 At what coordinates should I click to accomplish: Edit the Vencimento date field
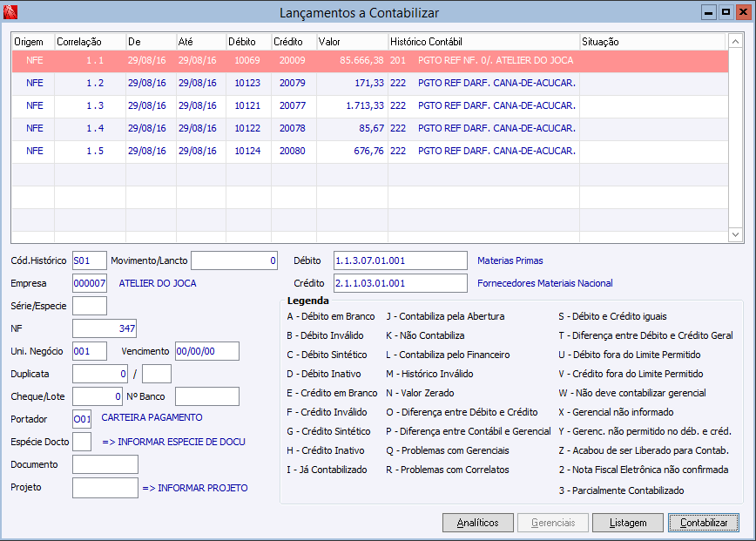pos(206,351)
